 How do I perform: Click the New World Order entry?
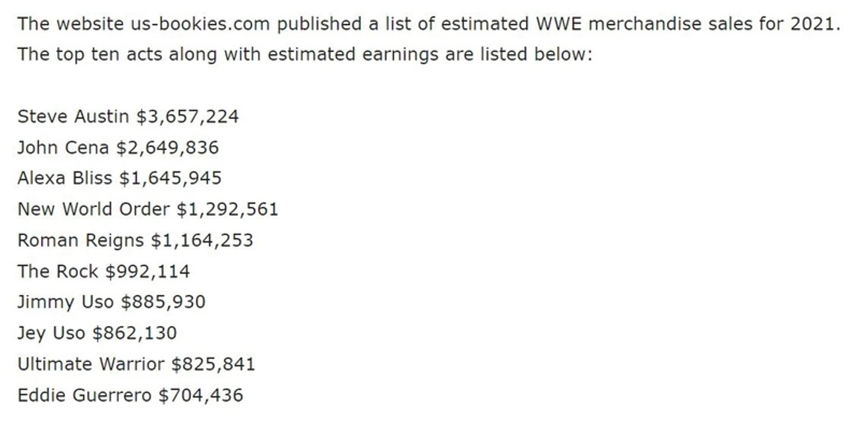click(147, 209)
